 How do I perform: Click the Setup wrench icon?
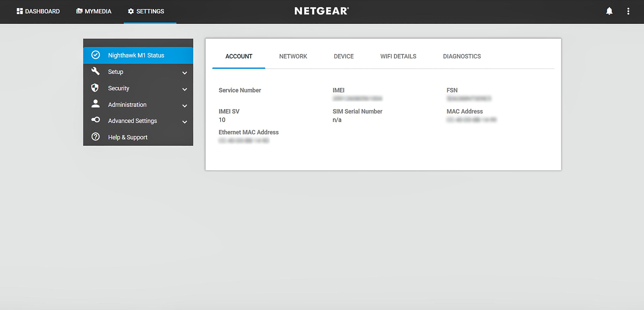coord(95,71)
